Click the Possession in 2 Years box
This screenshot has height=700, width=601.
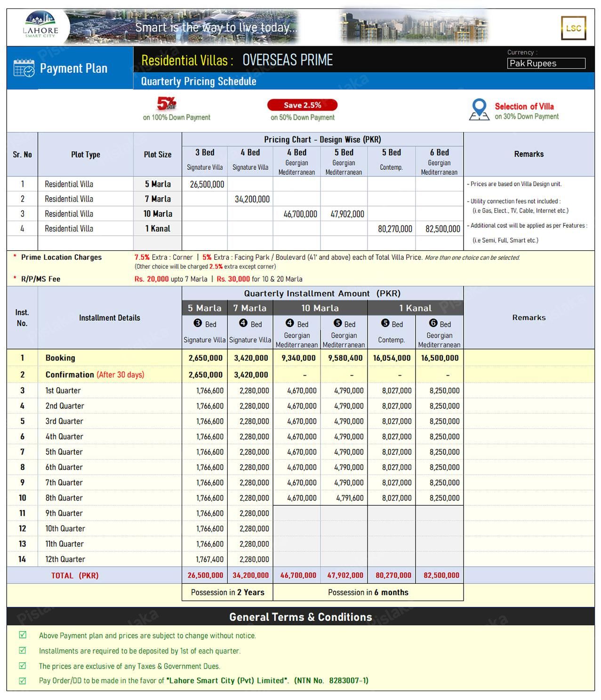point(227,592)
